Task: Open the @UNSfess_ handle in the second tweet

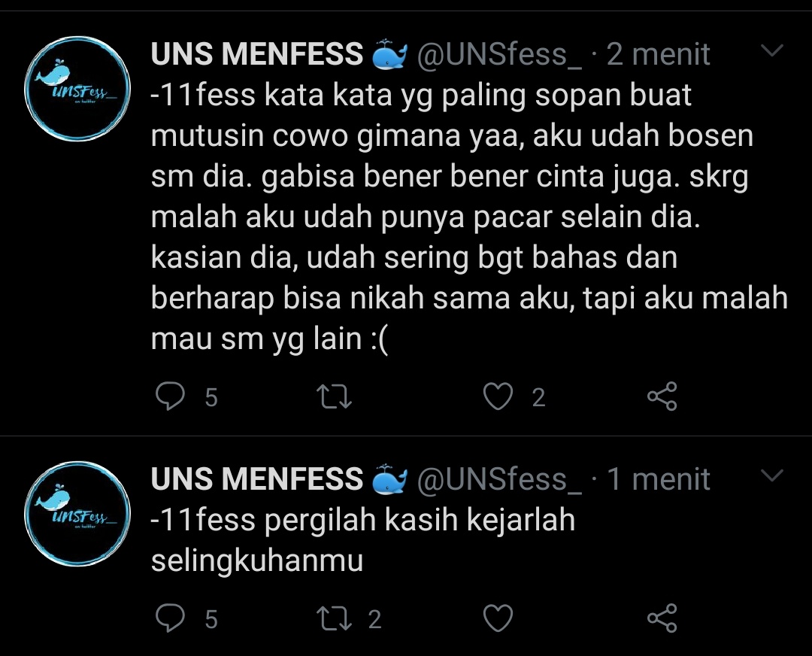Action: (x=499, y=480)
